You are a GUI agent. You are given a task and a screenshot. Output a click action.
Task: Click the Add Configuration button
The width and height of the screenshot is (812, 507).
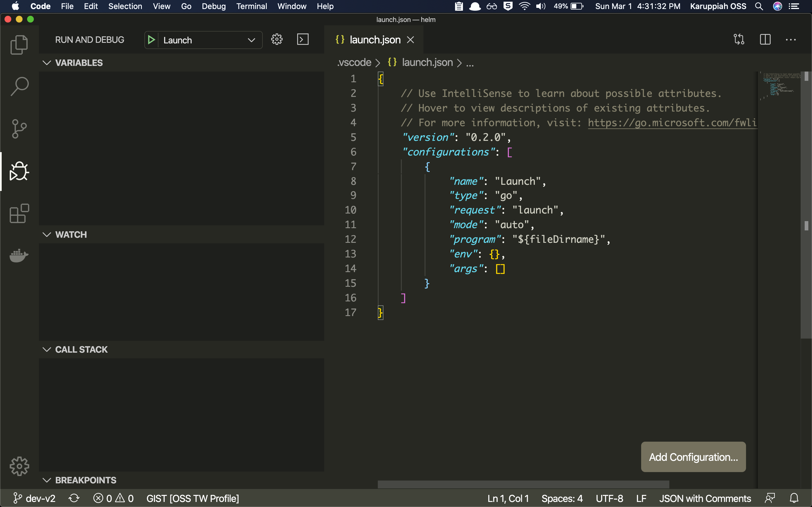[x=694, y=457]
